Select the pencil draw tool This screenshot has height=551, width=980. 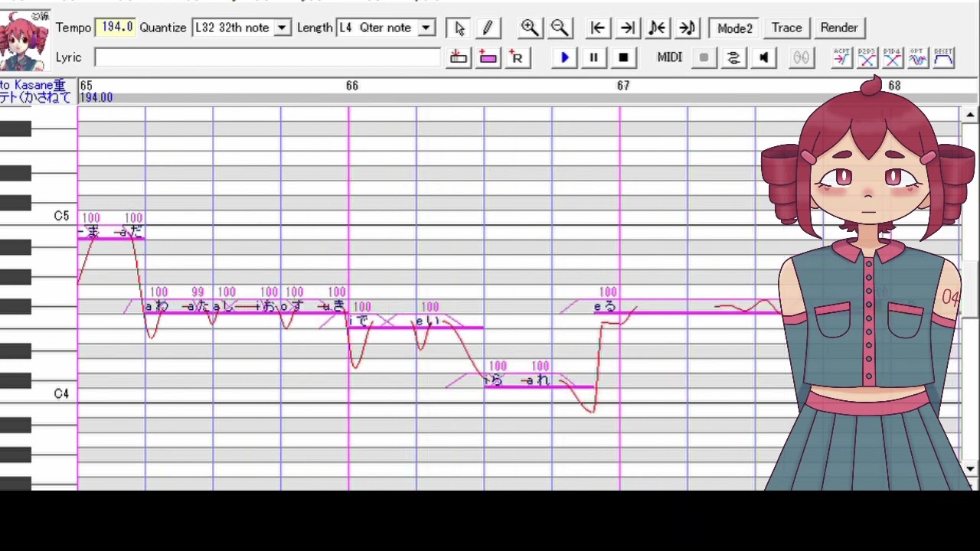pos(487,28)
